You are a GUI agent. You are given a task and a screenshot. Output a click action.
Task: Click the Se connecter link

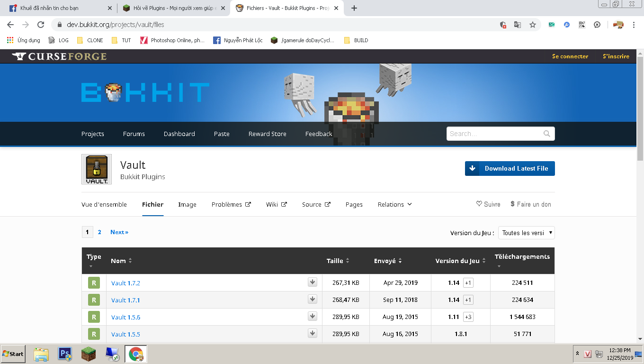click(570, 56)
